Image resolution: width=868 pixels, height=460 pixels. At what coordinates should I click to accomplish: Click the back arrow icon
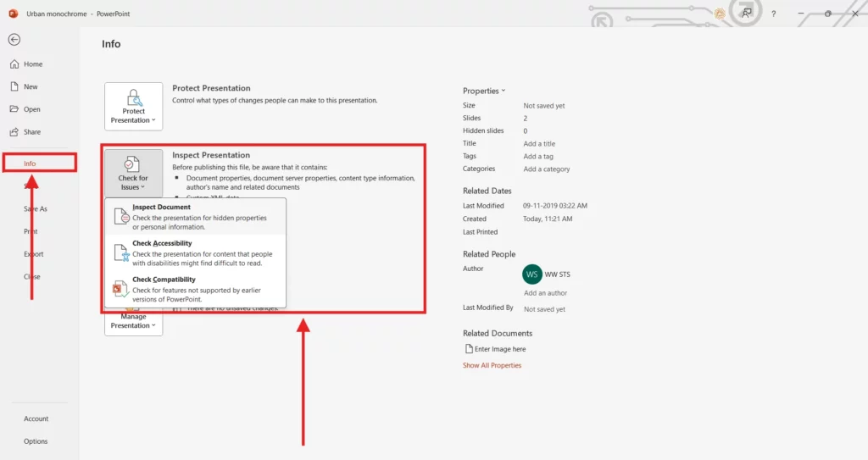(14, 40)
